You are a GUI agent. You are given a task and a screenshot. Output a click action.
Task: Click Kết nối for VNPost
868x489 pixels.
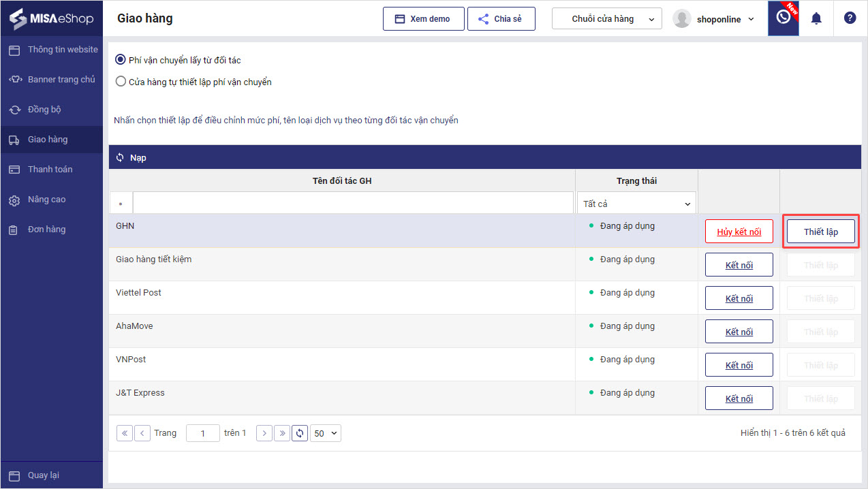pyautogui.click(x=739, y=365)
